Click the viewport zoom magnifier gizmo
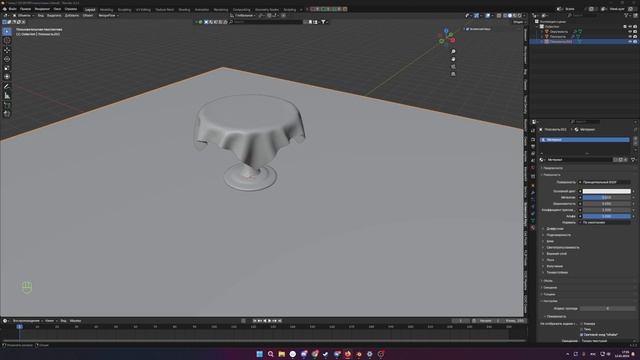 (x=453, y=51)
